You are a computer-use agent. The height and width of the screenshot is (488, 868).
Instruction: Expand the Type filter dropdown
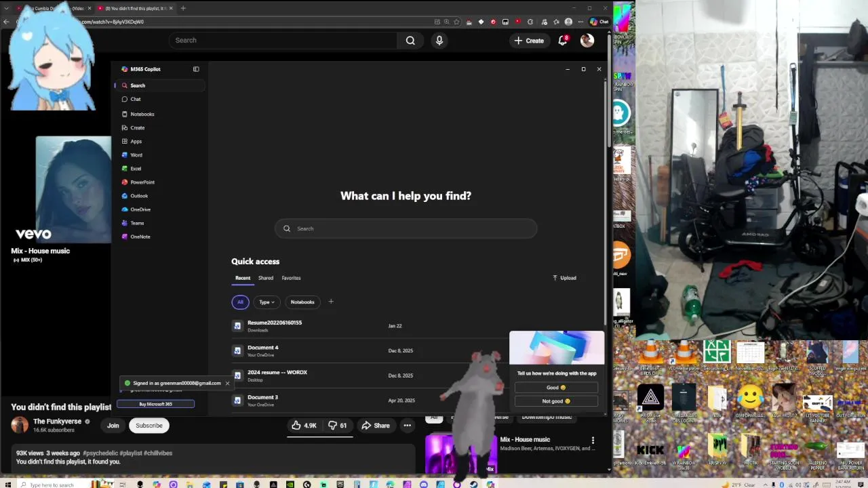[267, 302]
